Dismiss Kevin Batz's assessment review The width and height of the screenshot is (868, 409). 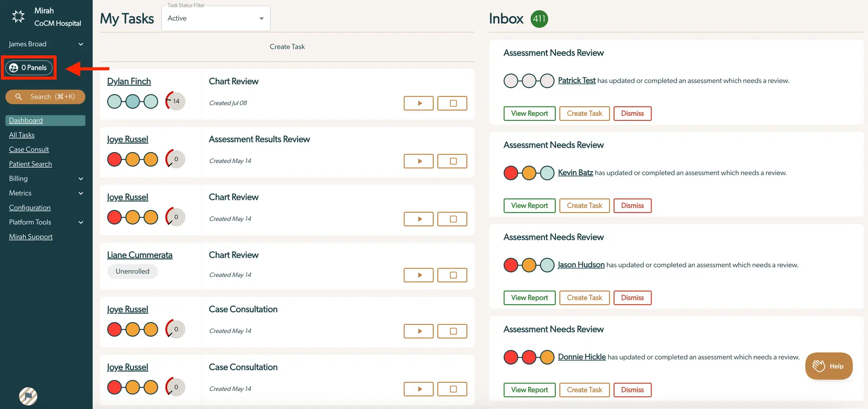click(632, 205)
